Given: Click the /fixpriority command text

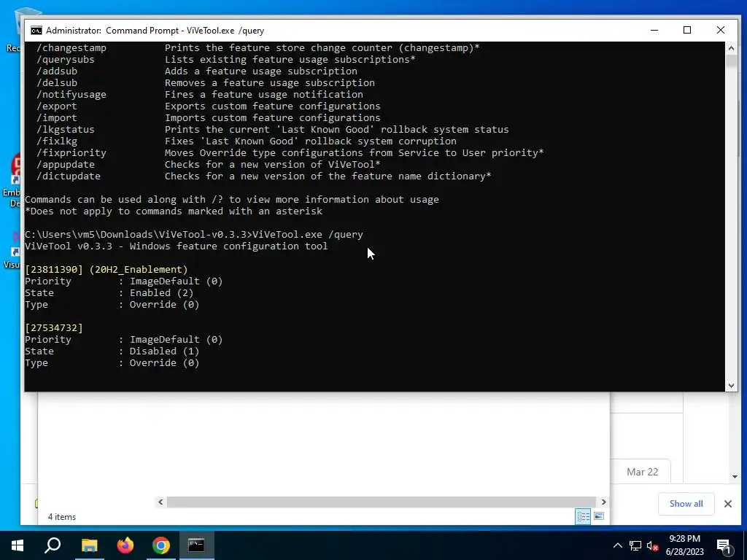Looking at the screenshot, I should [x=71, y=153].
